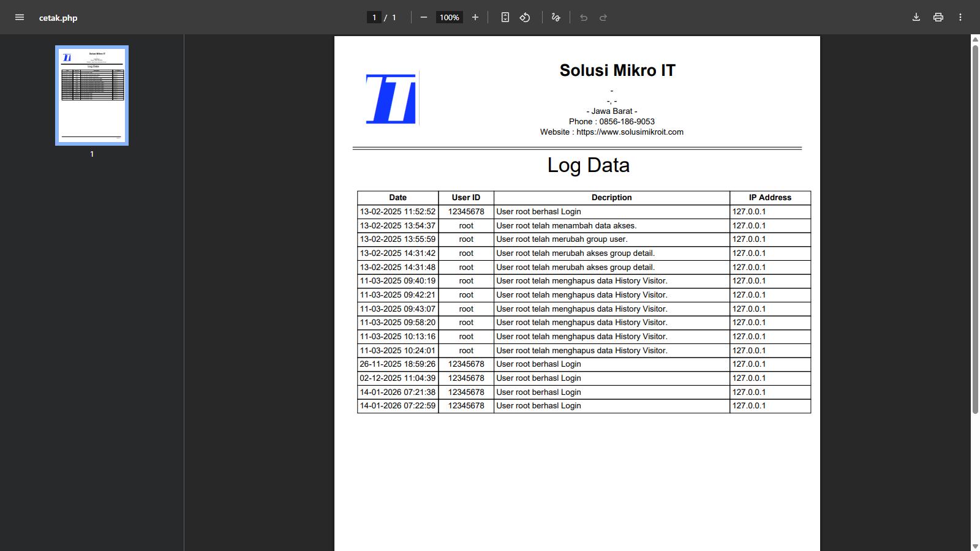Image resolution: width=980 pixels, height=551 pixels.
Task: Open the three-dot more actions menu
Action: 960,17
